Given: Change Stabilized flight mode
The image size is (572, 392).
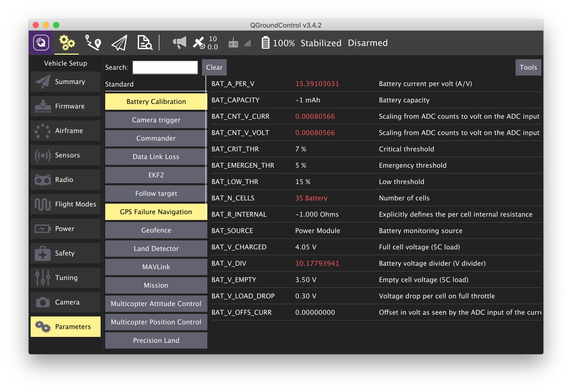Looking at the screenshot, I should pos(321,43).
